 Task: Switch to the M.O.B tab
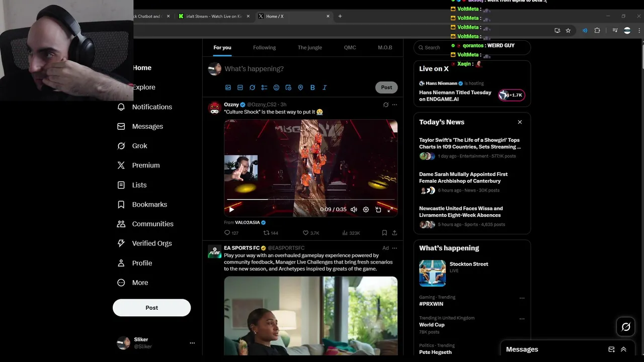point(385,47)
